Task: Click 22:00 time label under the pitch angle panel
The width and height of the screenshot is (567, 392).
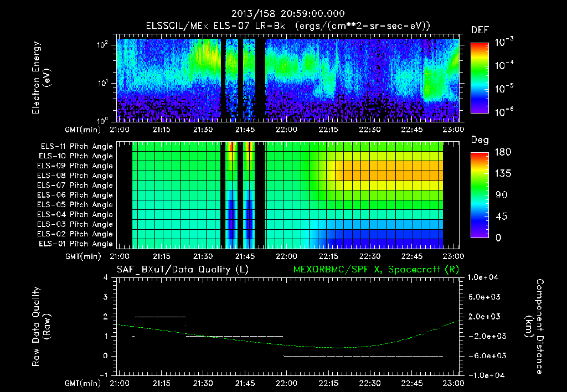Action: [x=286, y=256]
